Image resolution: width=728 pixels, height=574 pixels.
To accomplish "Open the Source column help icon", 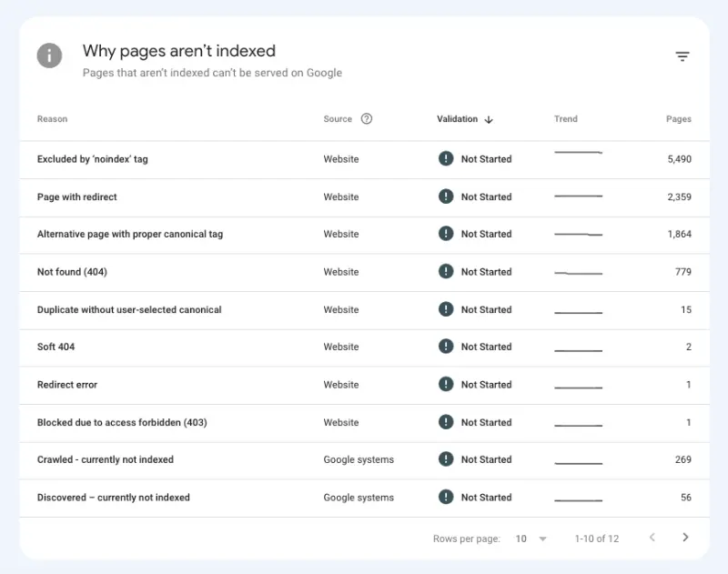I will (367, 119).
